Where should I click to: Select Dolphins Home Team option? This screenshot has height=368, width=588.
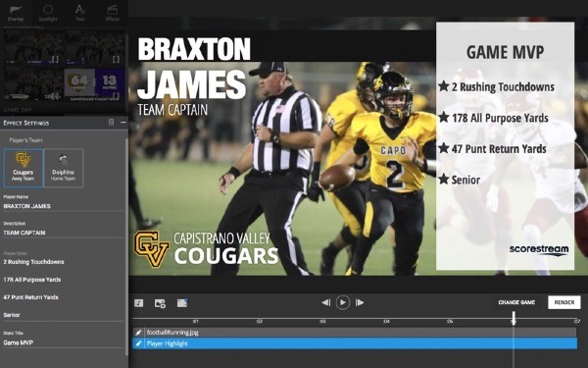64,168
